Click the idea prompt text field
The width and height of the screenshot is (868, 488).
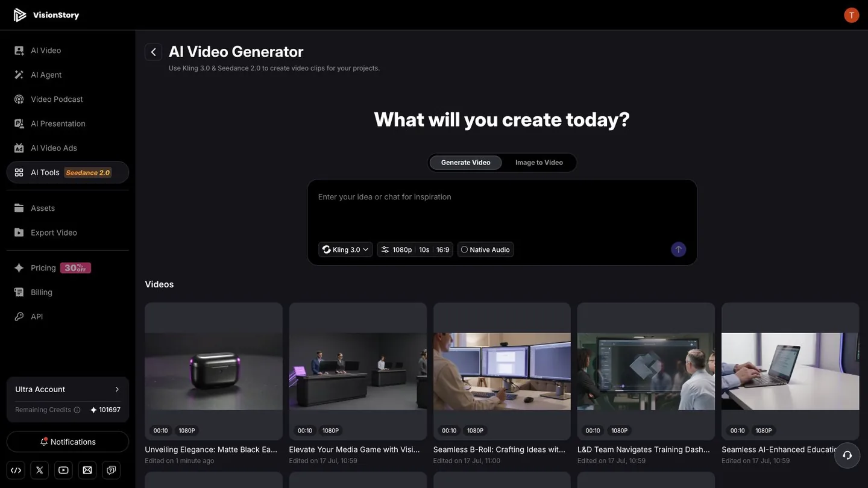click(x=502, y=208)
